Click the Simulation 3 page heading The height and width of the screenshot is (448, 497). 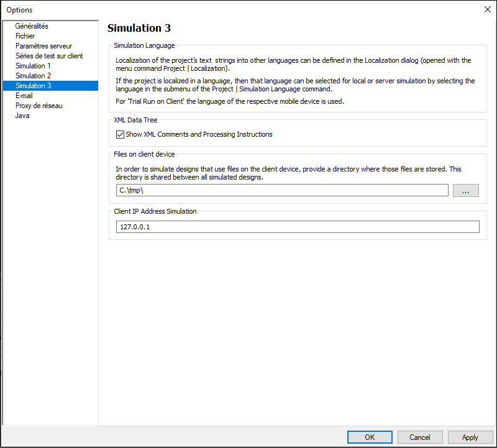[x=139, y=28]
